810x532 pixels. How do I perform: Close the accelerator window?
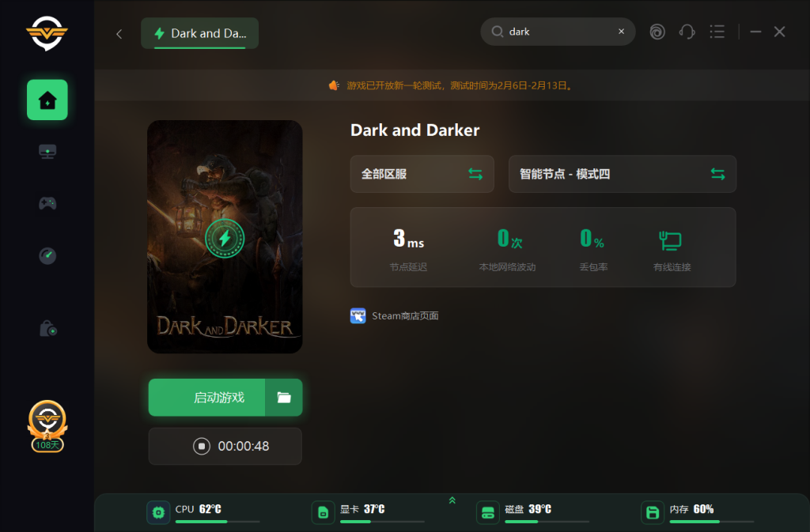click(x=779, y=32)
